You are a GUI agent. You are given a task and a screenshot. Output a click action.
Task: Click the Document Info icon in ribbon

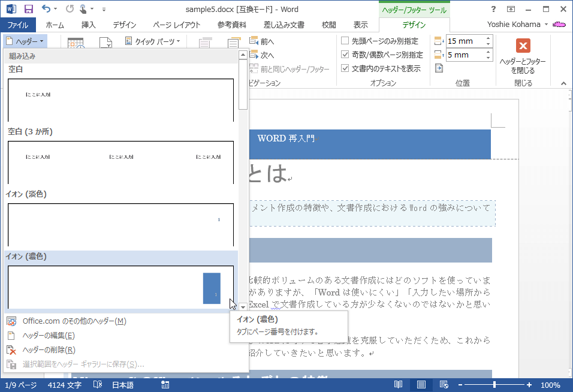pos(106,43)
